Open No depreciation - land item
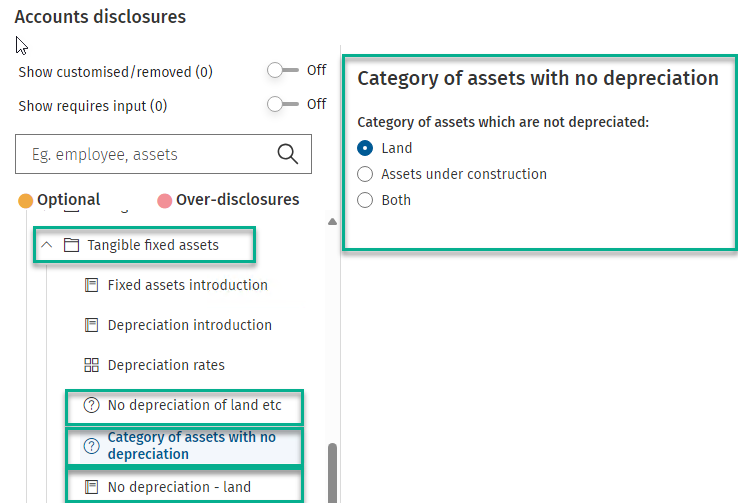Viewport: 738px width, 503px height. click(x=179, y=487)
